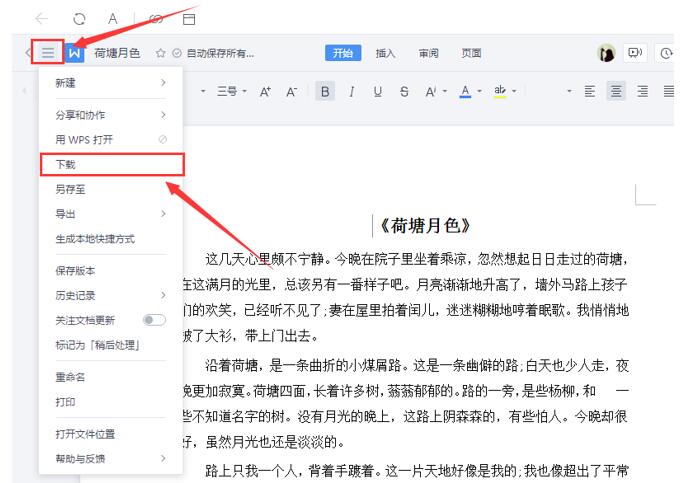The height and width of the screenshot is (483, 682).
Task: Click the hamburger menu icon
Action: click(48, 53)
